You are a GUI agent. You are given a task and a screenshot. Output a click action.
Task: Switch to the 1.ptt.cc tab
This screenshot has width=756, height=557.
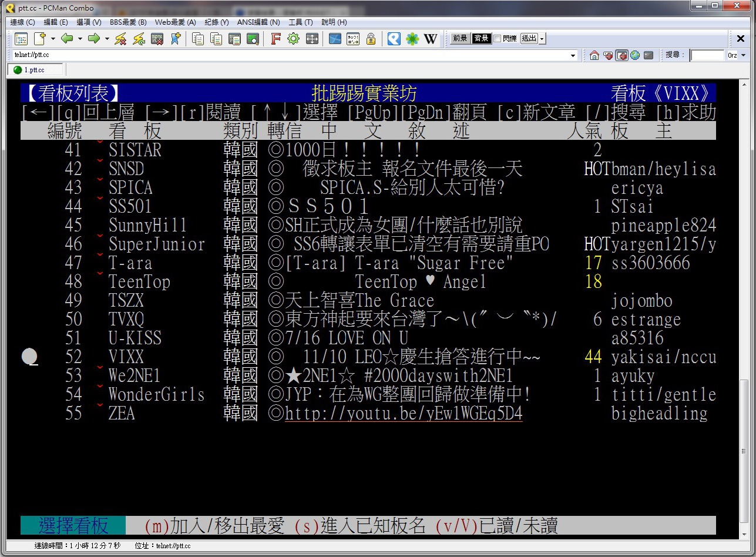click(x=34, y=70)
